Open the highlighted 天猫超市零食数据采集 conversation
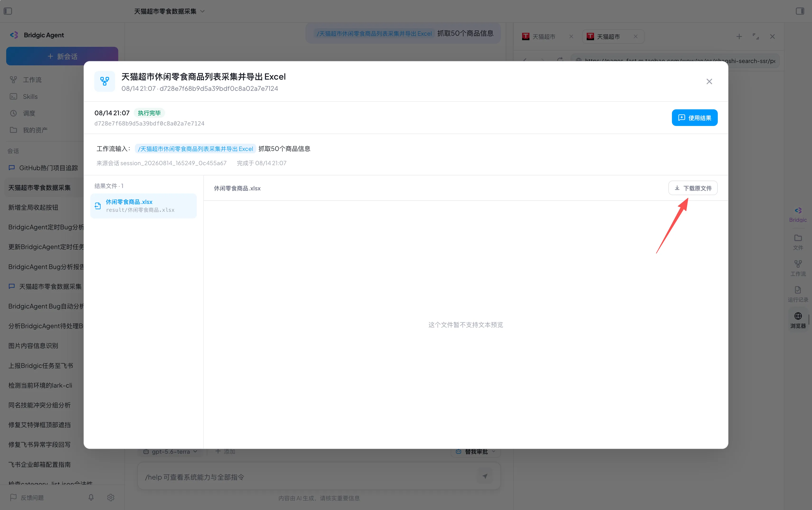 44,188
